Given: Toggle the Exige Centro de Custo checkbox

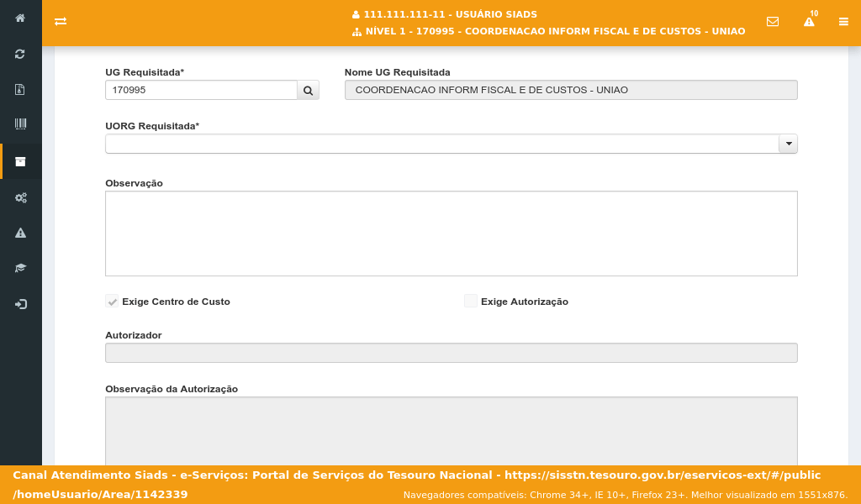Looking at the screenshot, I should tap(112, 301).
